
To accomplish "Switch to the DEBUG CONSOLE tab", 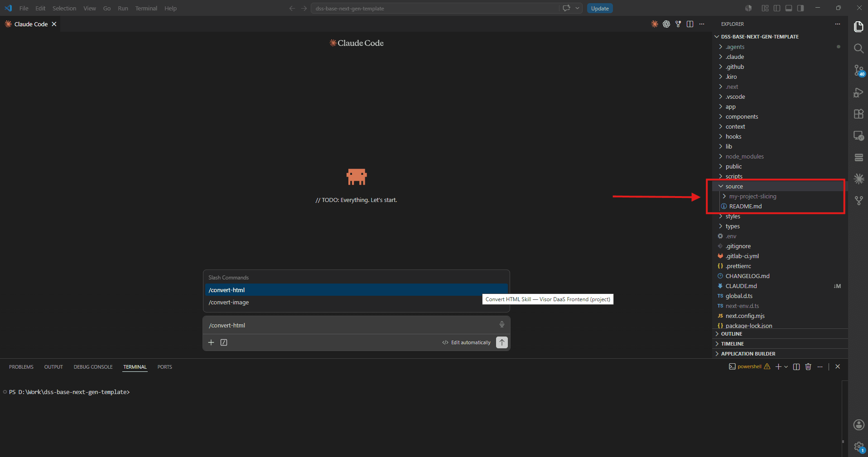I will point(93,367).
